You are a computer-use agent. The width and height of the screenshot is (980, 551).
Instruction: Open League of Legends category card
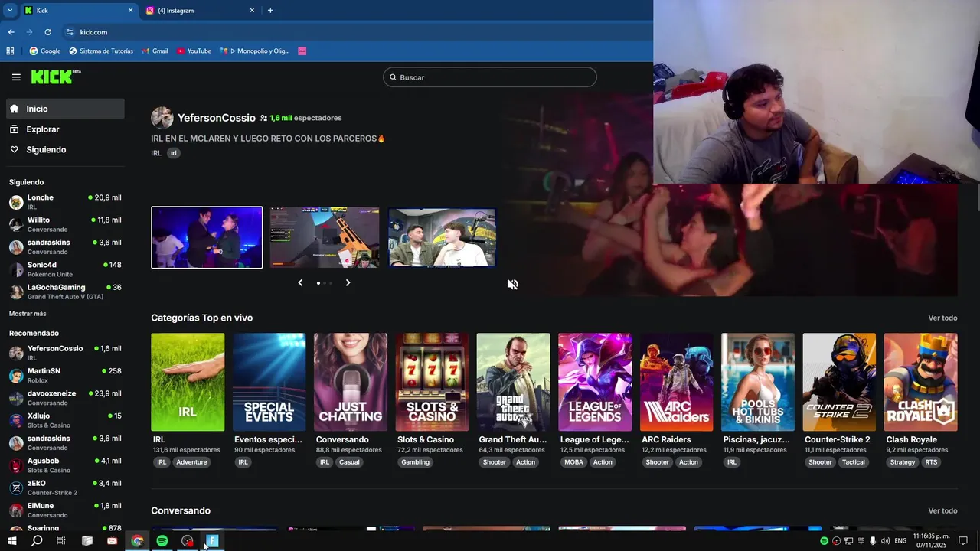(595, 382)
